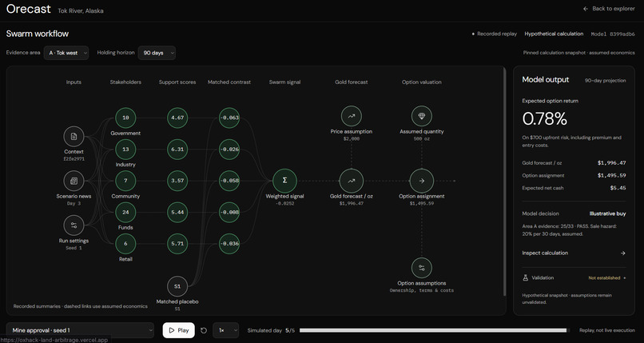Click the Option assumptions sliders node
Screen dimensions: 644x343
coord(422,268)
